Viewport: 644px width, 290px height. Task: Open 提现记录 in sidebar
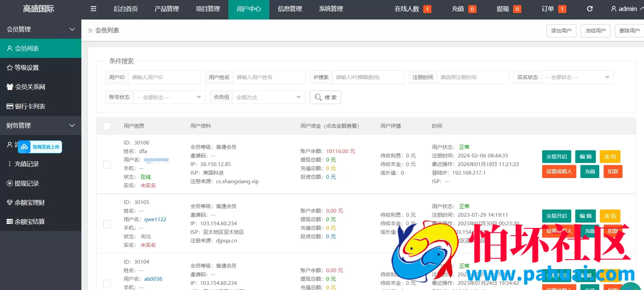[41, 184]
